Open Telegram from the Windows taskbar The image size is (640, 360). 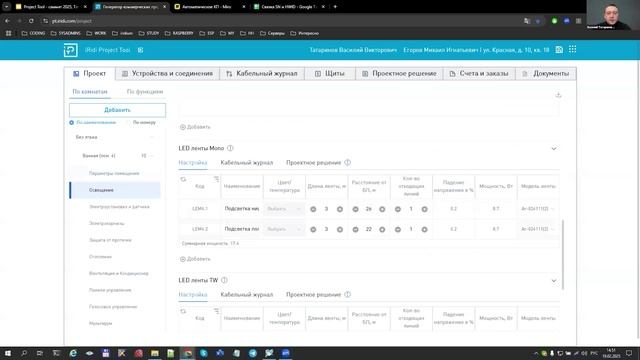253,353
